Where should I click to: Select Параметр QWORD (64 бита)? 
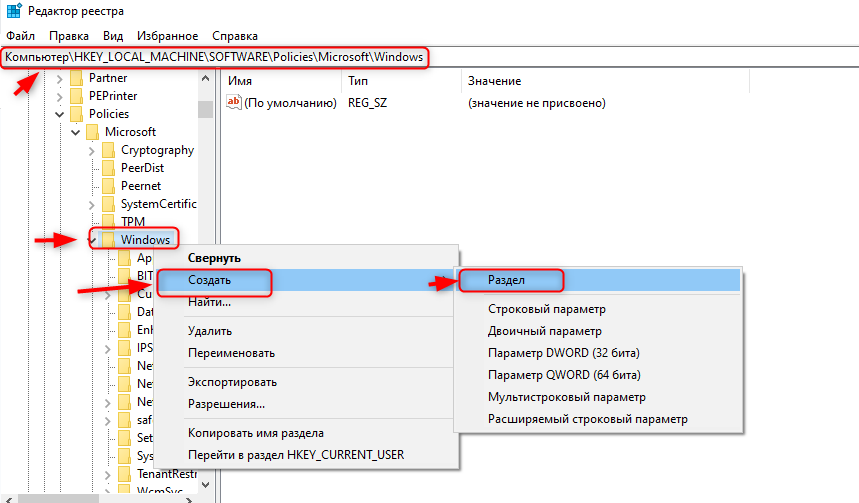[x=598, y=375]
